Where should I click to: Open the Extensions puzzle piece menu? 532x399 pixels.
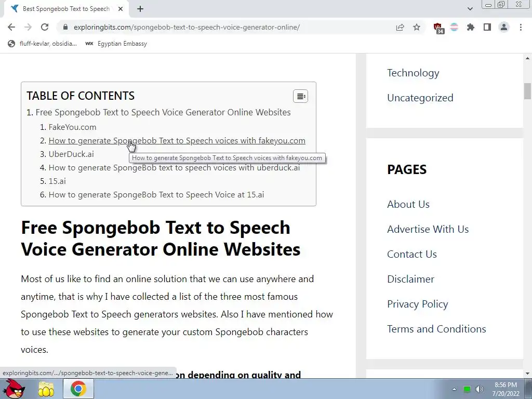point(471,27)
